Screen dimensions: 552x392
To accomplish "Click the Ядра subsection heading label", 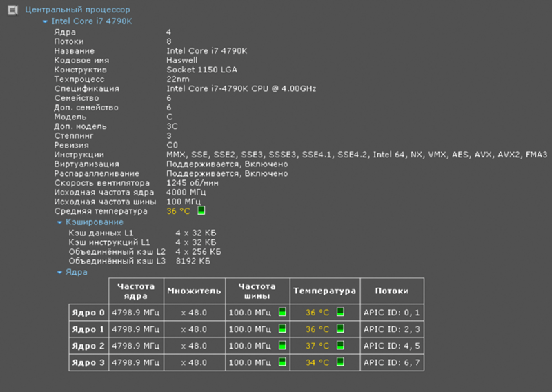I will [x=77, y=272].
